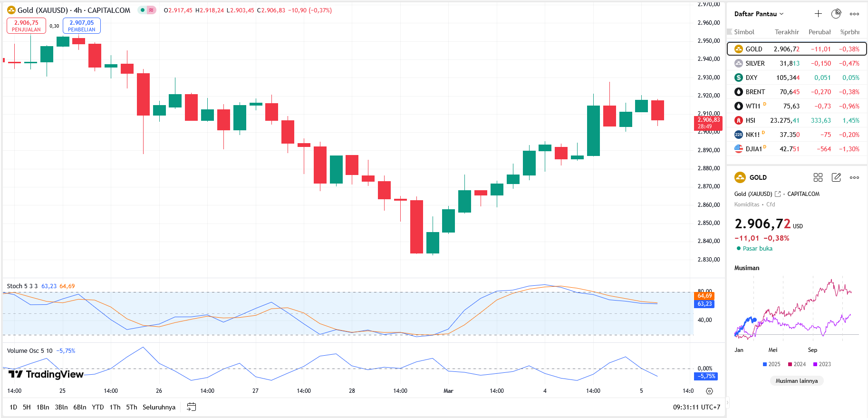Click the Musiman lainnya button

coord(796,381)
